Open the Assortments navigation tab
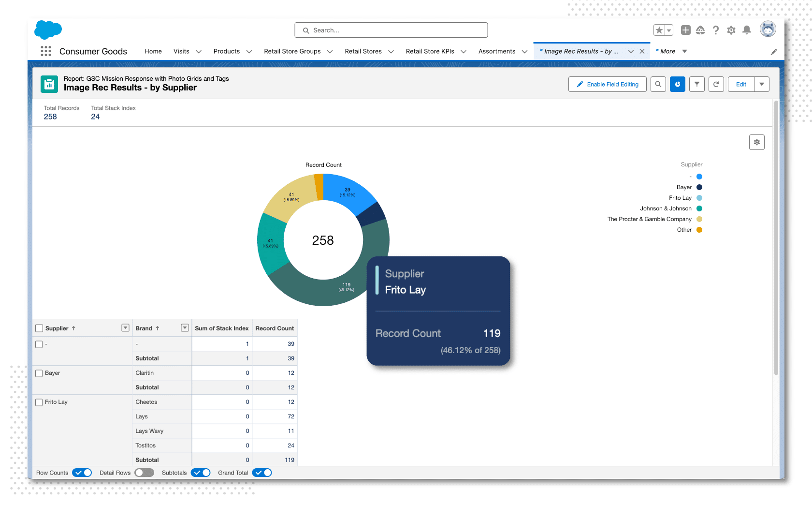812x505 pixels. [x=496, y=51]
